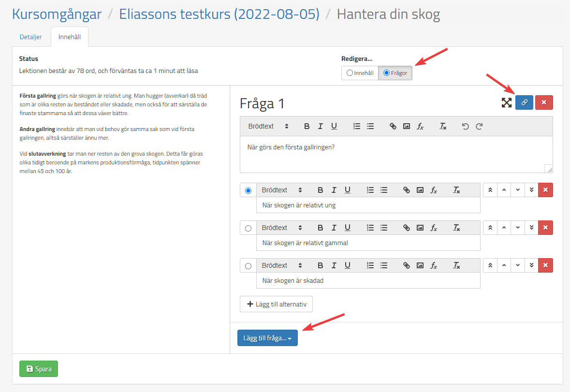
Task: Delete Fråga 1 with red X button
Action: 544,102
